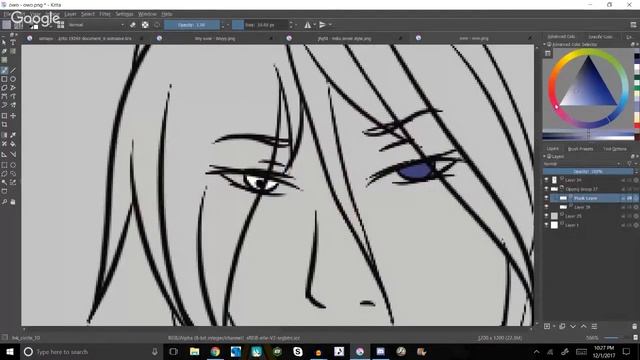Image resolution: width=640 pixels, height=360 pixels.
Task: Select the Rectangle shape tool
Action: tap(4, 79)
